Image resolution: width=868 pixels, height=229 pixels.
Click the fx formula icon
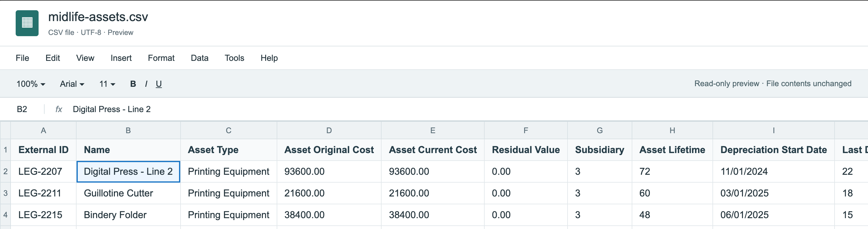[x=59, y=109]
